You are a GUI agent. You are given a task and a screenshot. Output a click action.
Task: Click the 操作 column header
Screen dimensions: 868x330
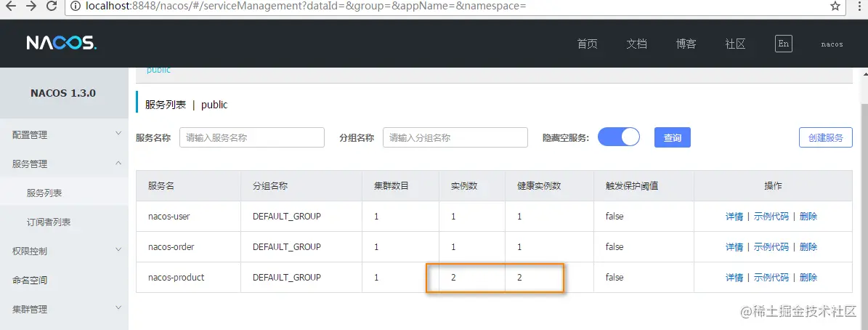(x=773, y=186)
